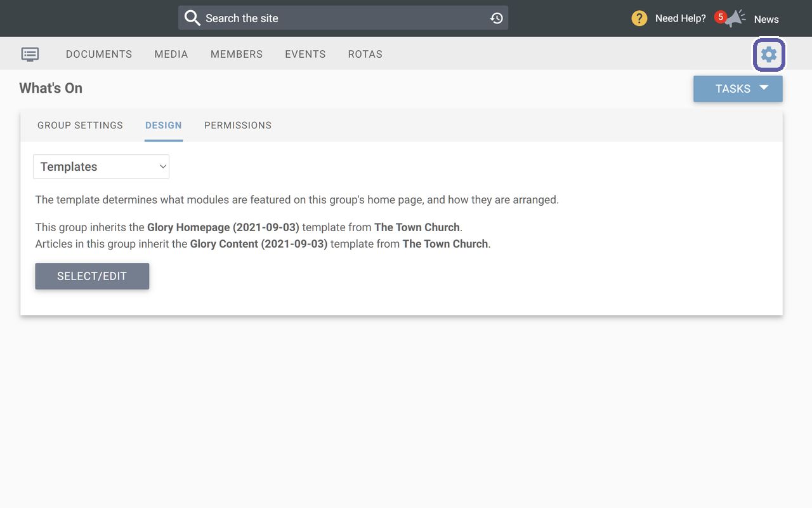Viewport: 812px width, 508px height.
Task: Open the News megaphone icon
Action: point(736,18)
